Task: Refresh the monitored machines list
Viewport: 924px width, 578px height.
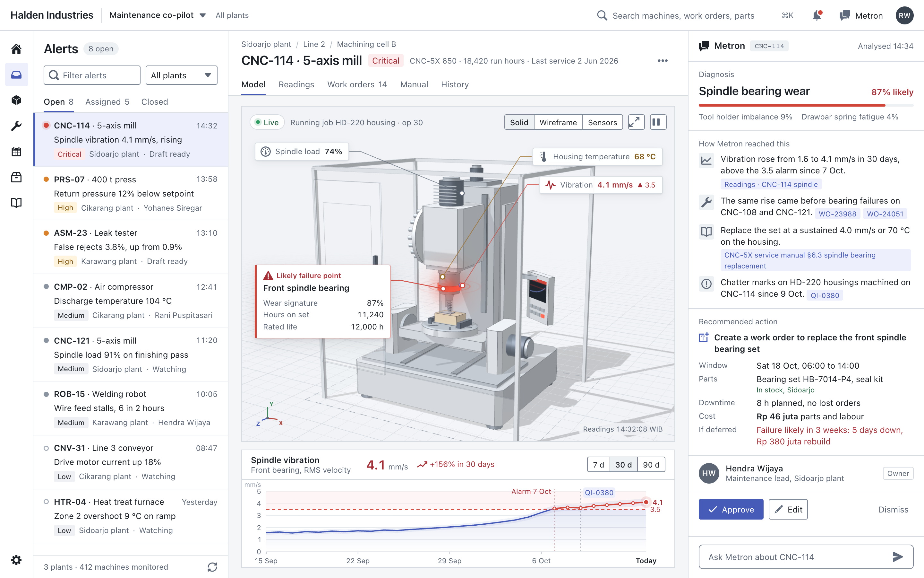Action: [212, 567]
